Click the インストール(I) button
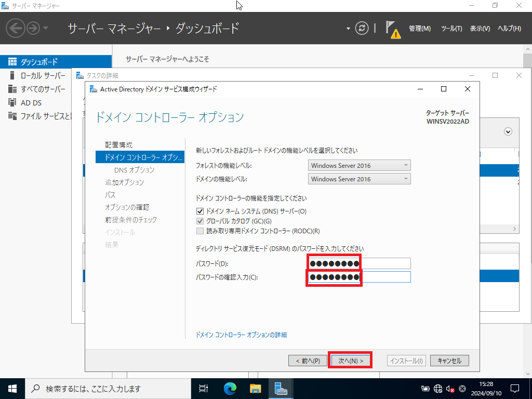The width and height of the screenshot is (532, 399). pos(406,361)
